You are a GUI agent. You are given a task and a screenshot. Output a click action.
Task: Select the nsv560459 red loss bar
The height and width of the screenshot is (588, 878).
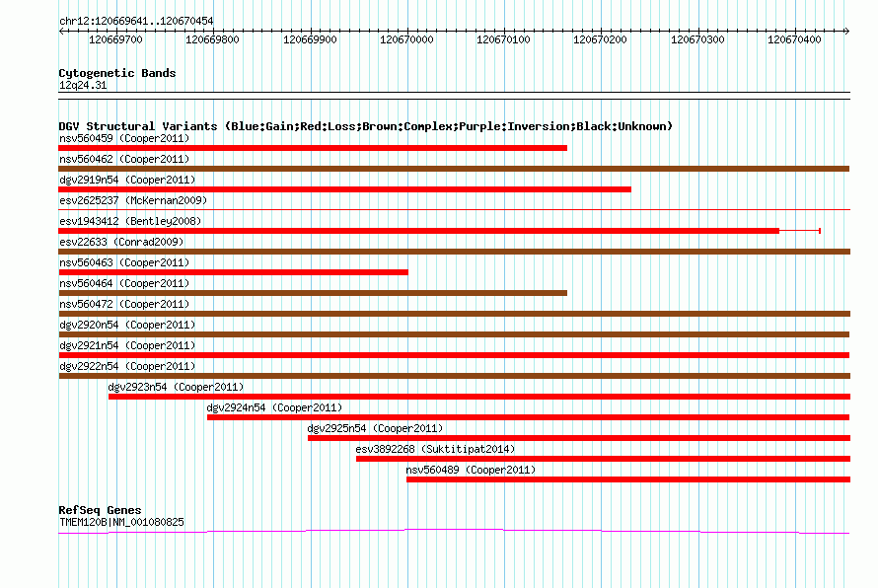pos(313,148)
